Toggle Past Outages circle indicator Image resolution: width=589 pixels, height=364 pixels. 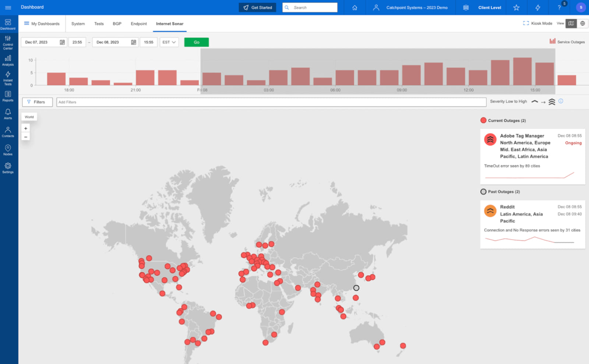(x=483, y=192)
